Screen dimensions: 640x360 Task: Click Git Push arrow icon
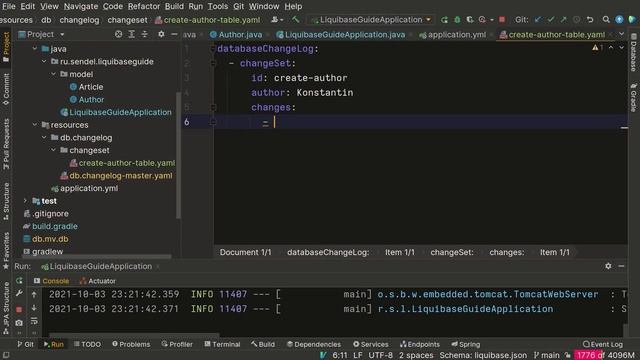(564, 20)
